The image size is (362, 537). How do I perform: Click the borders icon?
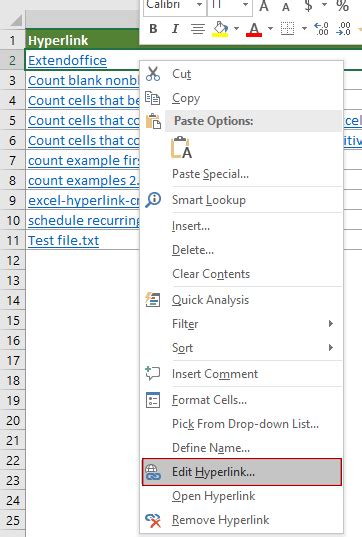coord(287,29)
